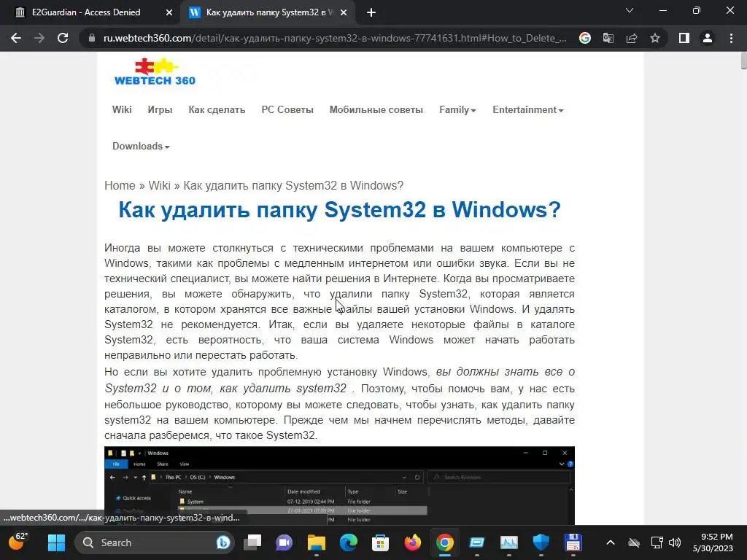Open Bing chat icon in search box
747x560 pixels.
pos(223,542)
